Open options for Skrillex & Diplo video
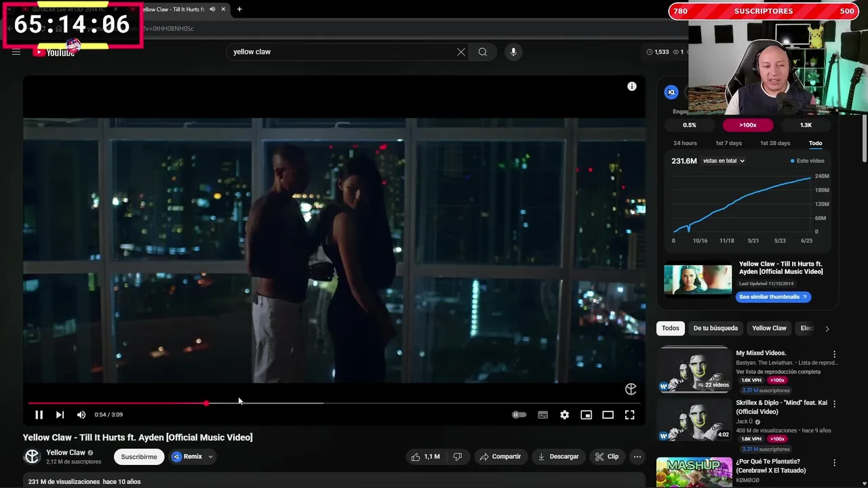The height and width of the screenshot is (488, 868). coord(834,404)
